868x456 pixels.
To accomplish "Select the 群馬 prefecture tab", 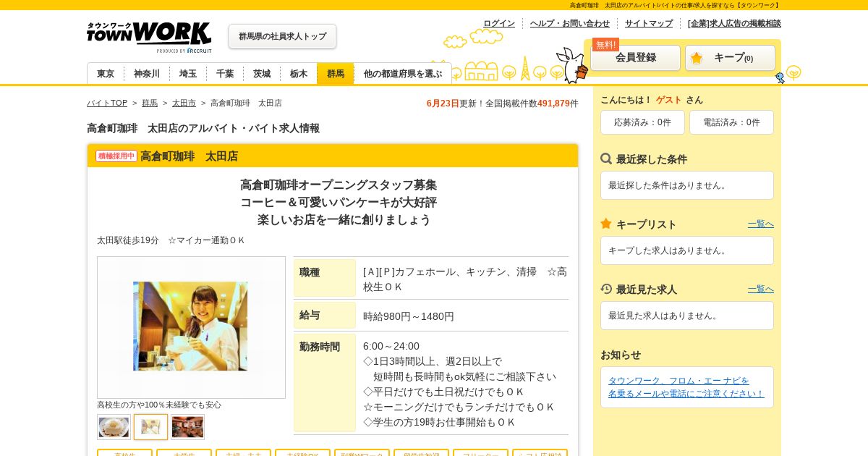I will tap(336, 74).
